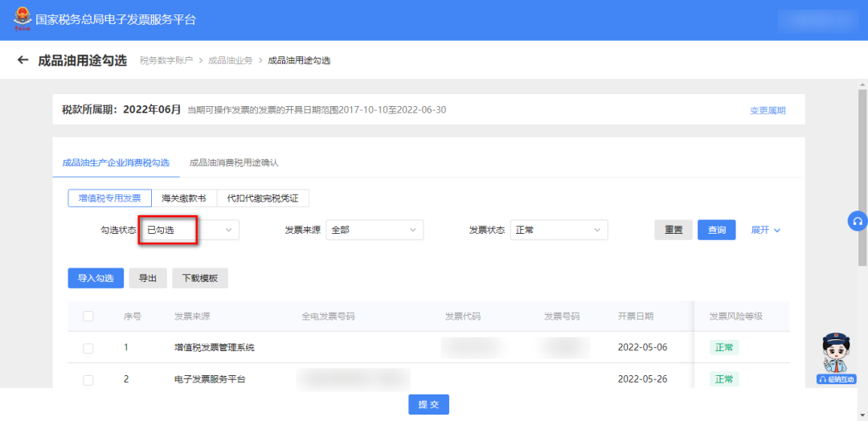Tick the select-all checkbox in table header
This screenshot has height=421, width=868.
pyautogui.click(x=88, y=317)
